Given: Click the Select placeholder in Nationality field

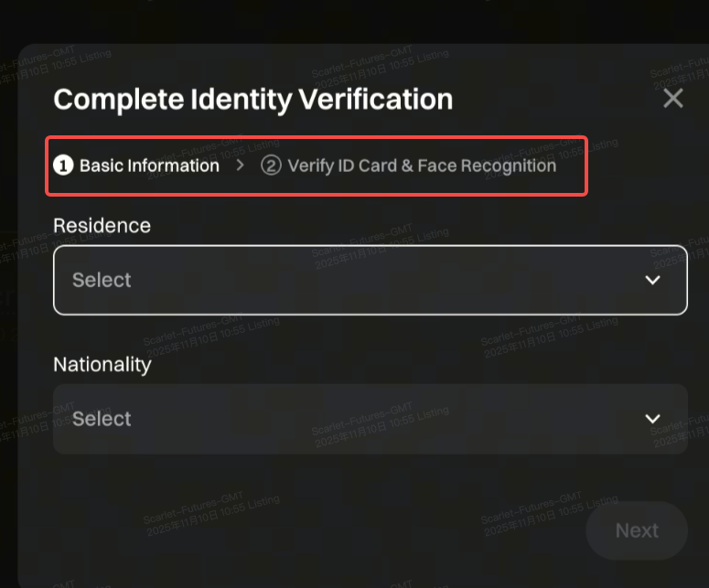Looking at the screenshot, I should point(102,419).
